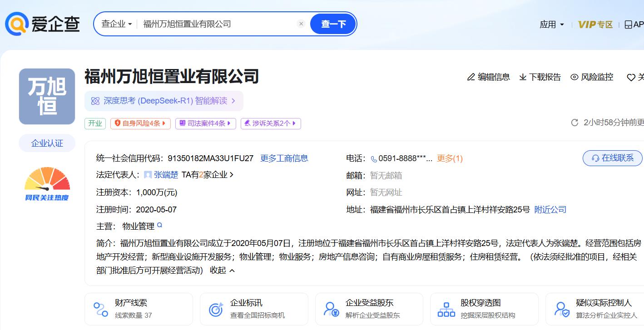The height and width of the screenshot is (330, 644).
Task: Click the 查一下 search button
Action: [333, 24]
